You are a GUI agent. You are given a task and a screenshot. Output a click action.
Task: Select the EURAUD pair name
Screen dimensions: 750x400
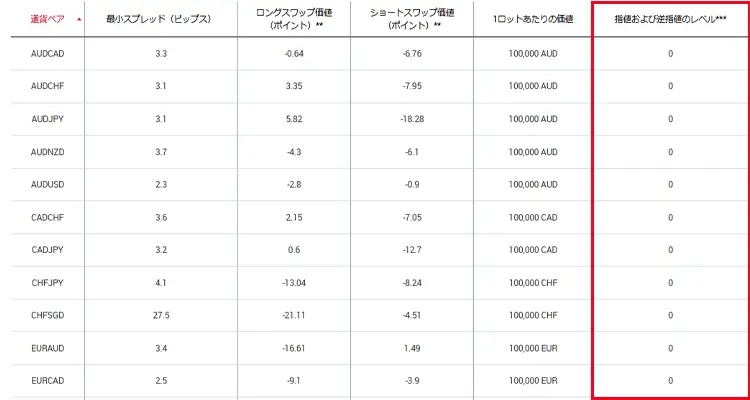(x=47, y=348)
